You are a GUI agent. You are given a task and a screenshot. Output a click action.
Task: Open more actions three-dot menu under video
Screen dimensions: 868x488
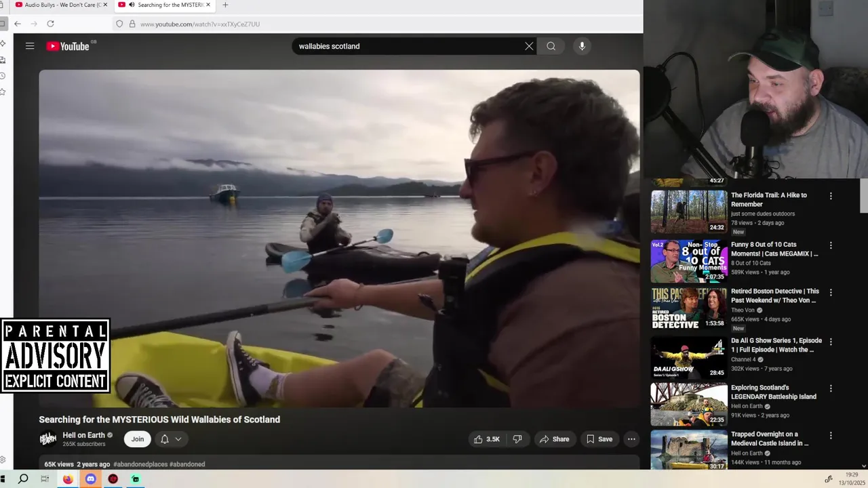click(x=631, y=439)
